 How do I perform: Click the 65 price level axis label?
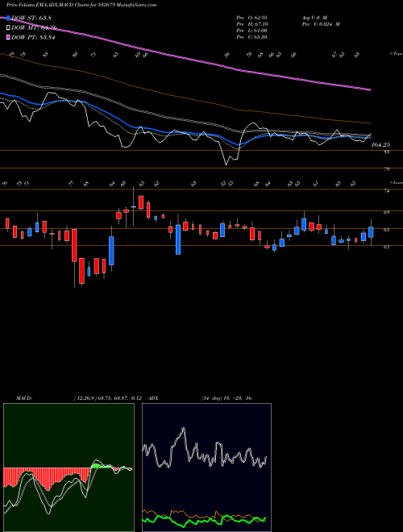tap(386, 230)
